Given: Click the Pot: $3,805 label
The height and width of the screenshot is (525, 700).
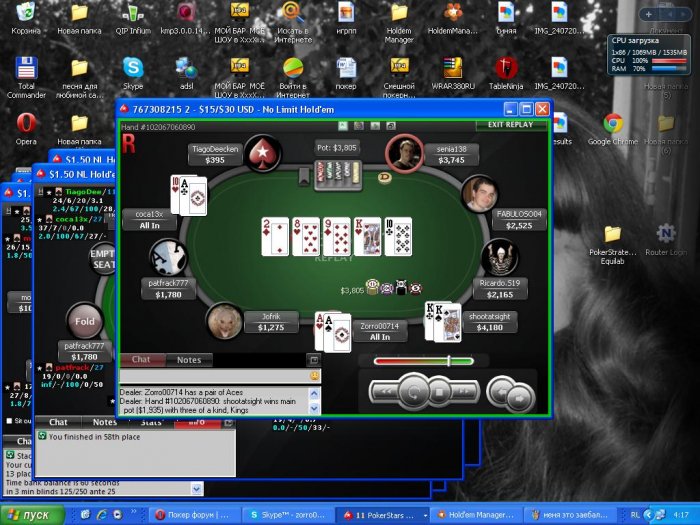Looking at the screenshot, I should coord(337,148).
